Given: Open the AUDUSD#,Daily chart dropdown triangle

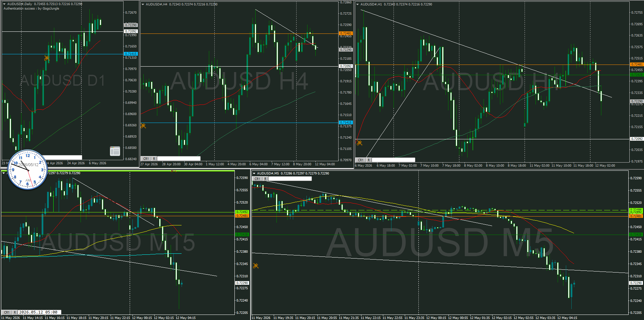Looking at the screenshot, I should [x=4, y=4].
